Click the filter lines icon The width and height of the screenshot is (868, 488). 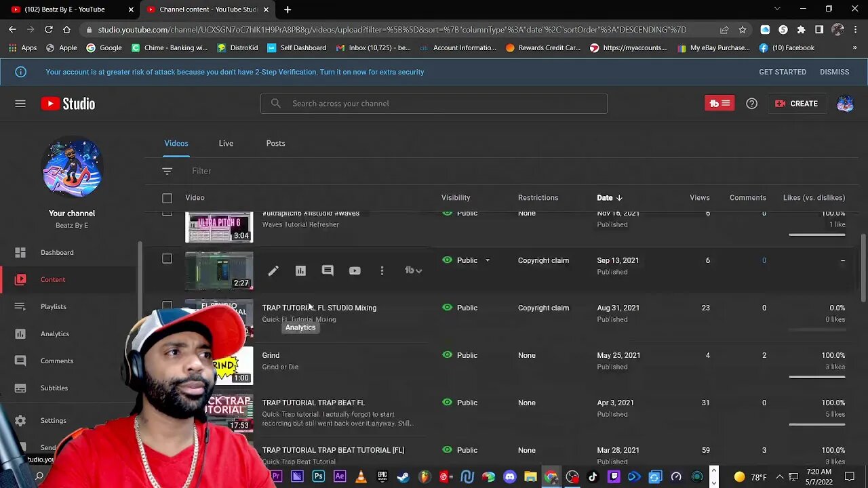[x=167, y=171]
